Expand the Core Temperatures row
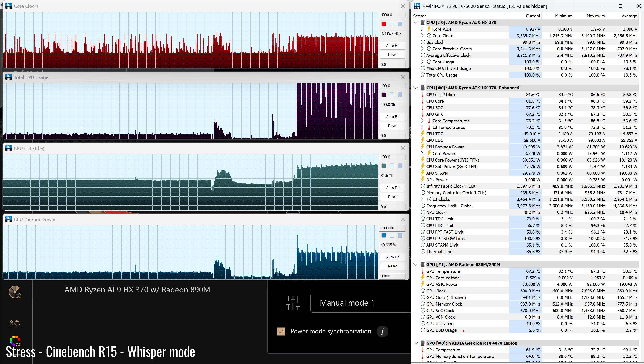The width and height of the screenshot is (644, 364). (x=422, y=121)
